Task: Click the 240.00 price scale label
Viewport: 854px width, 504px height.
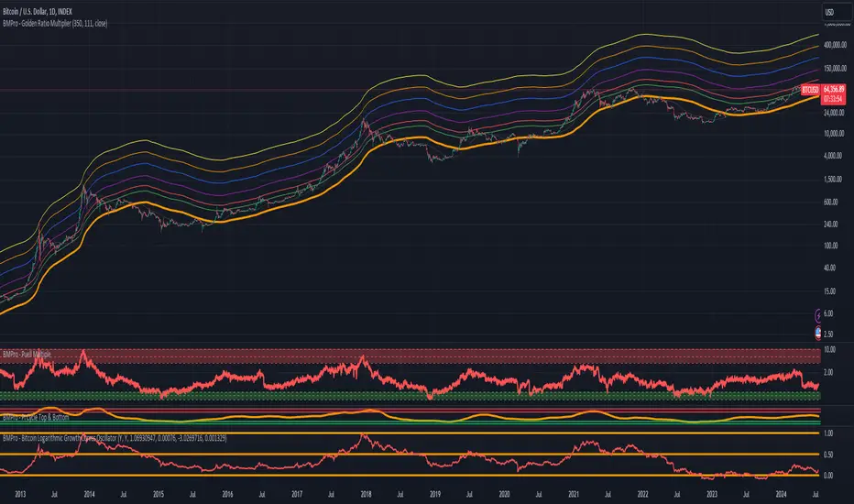Action: point(831,224)
